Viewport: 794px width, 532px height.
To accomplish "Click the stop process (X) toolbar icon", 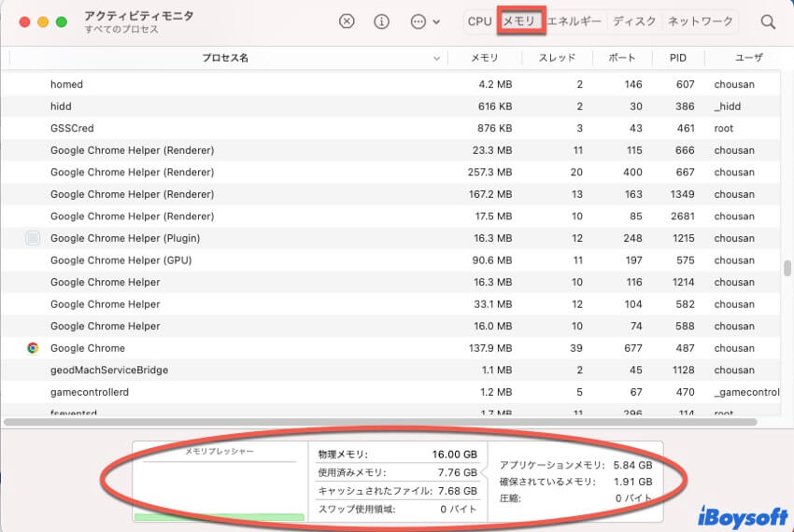I will (x=347, y=21).
